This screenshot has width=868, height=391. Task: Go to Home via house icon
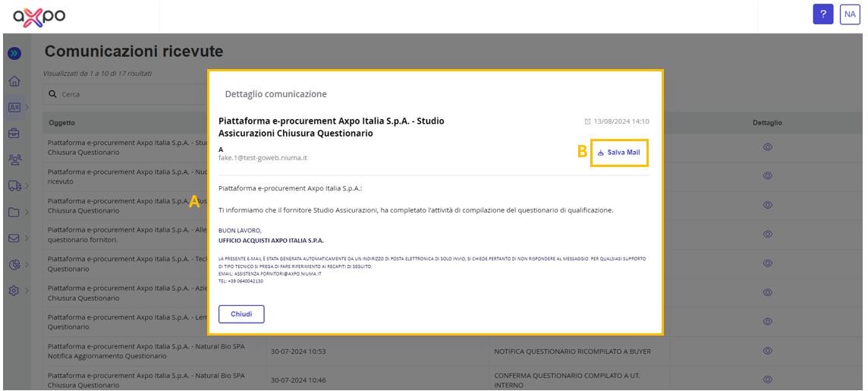point(15,81)
